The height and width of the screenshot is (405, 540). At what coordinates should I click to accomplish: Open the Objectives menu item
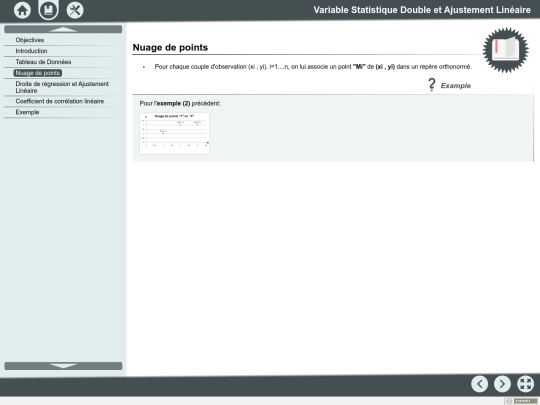(30, 40)
